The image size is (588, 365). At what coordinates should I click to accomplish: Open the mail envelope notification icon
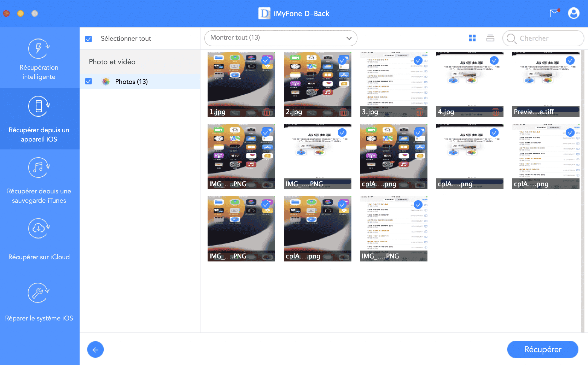(x=555, y=13)
